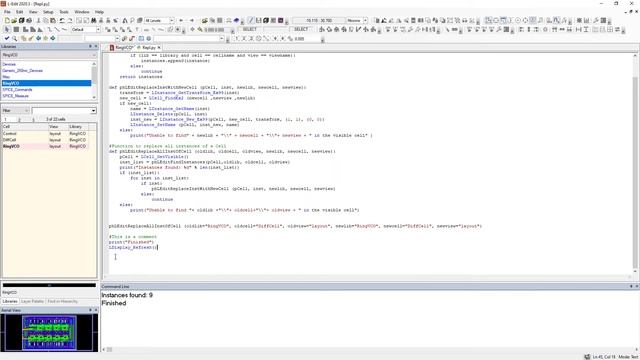Close the Command Line panel
Viewport: 640px width, 360px height.
637,287
